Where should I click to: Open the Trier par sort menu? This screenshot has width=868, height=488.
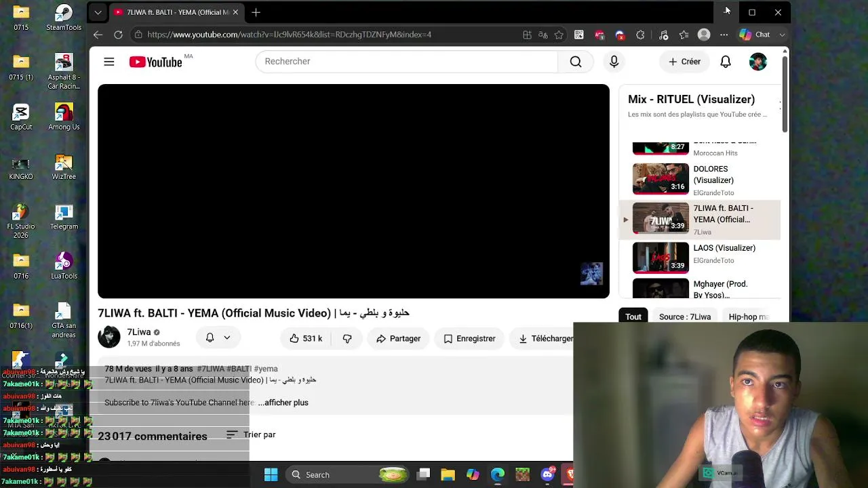(251, 434)
